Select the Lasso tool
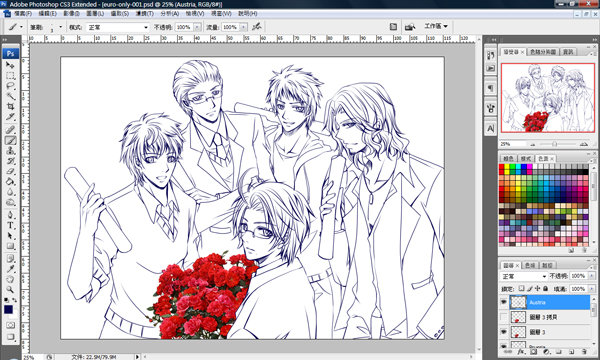The image size is (600, 360). (x=10, y=86)
